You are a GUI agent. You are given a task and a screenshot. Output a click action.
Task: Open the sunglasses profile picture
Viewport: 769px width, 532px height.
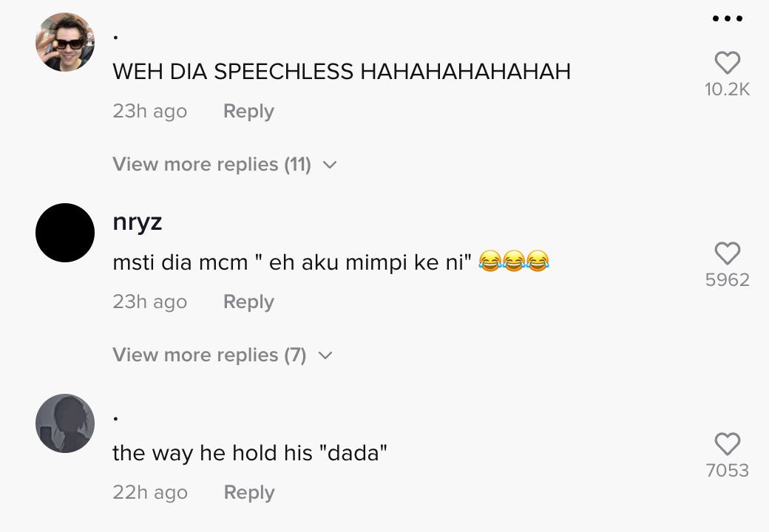[65, 42]
